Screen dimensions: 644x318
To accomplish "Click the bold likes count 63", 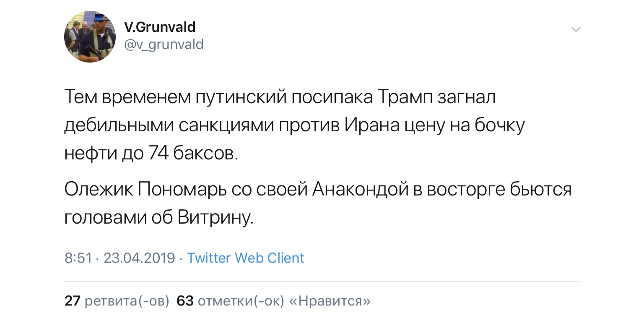I will 185,301.
